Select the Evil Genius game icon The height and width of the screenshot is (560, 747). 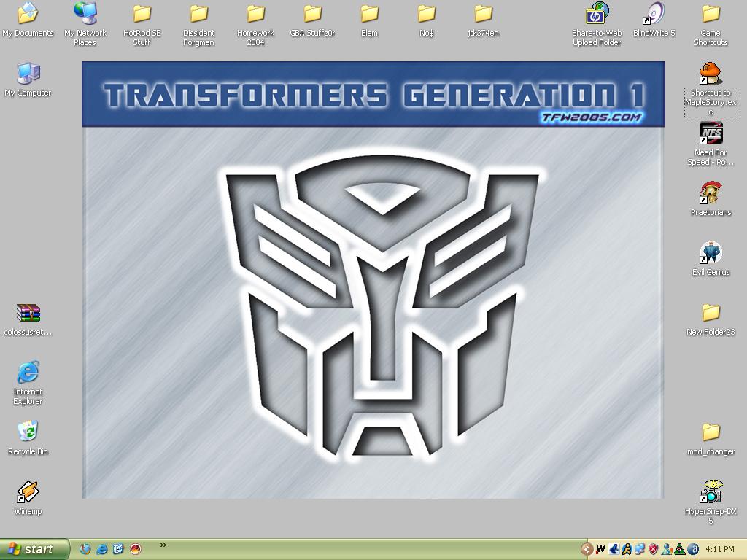pyautogui.click(x=711, y=254)
